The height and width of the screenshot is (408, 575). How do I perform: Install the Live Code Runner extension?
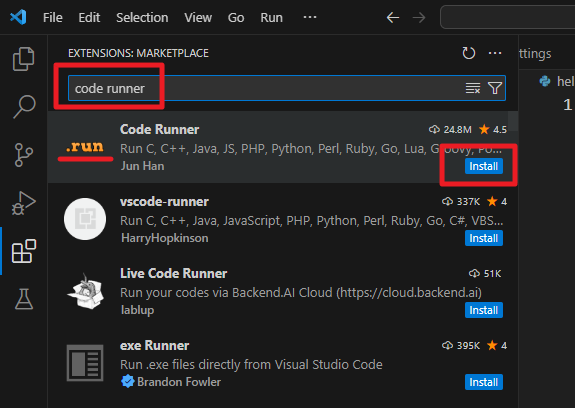coord(484,310)
